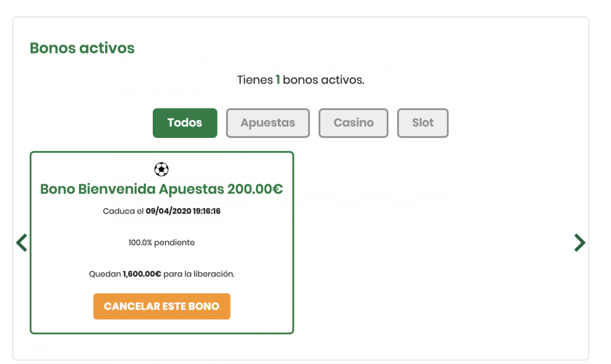
Task: Click the "Caduca el" label
Action: tap(123, 211)
